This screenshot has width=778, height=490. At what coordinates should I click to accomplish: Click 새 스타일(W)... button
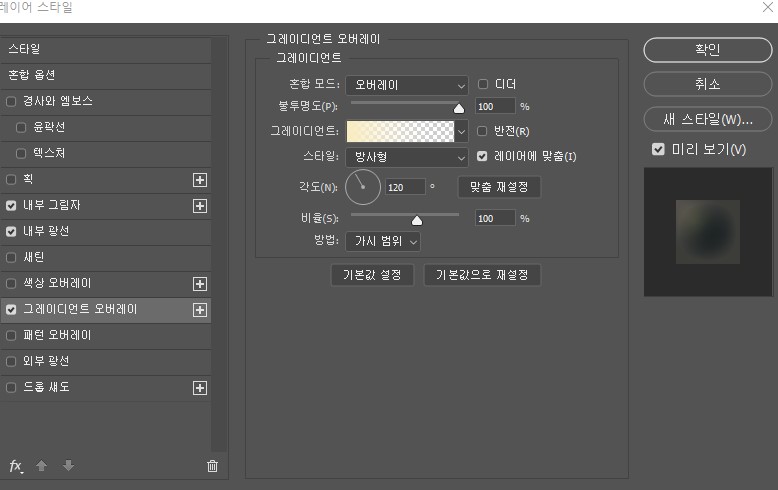[708, 120]
